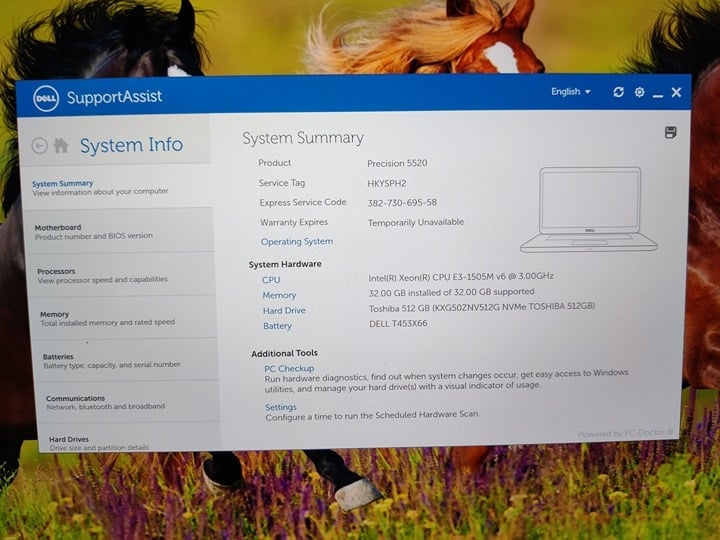Click the Toshiba 512 GB drive text
The width and height of the screenshot is (720, 540).
click(482, 307)
